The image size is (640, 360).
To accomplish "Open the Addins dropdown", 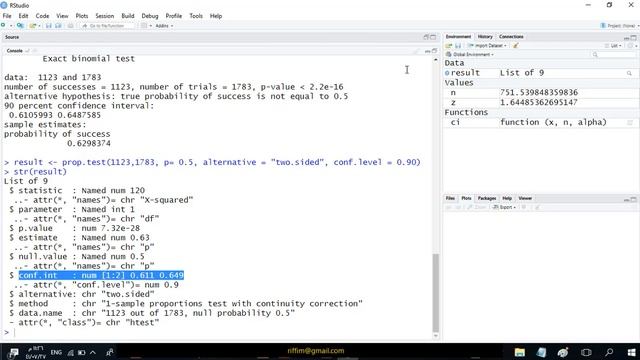I will pyautogui.click(x=164, y=26).
